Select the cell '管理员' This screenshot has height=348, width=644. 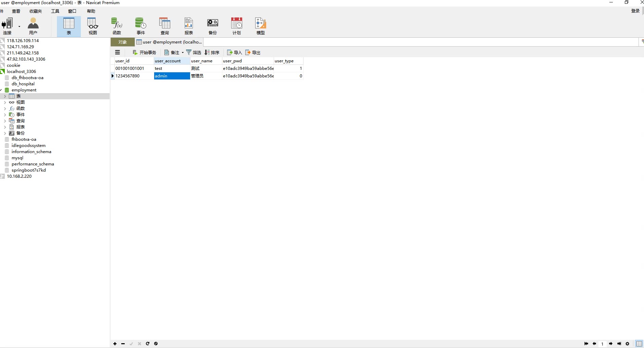click(206, 76)
